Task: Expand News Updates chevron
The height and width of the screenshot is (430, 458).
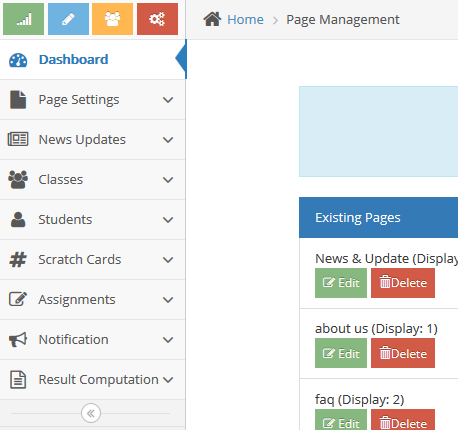Action: tap(168, 140)
